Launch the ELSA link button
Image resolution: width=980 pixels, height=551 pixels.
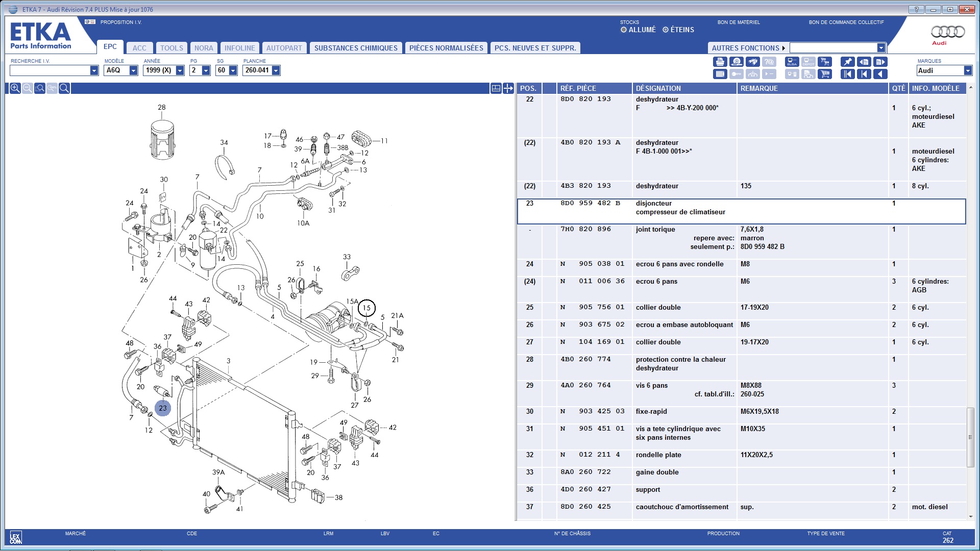pos(792,62)
